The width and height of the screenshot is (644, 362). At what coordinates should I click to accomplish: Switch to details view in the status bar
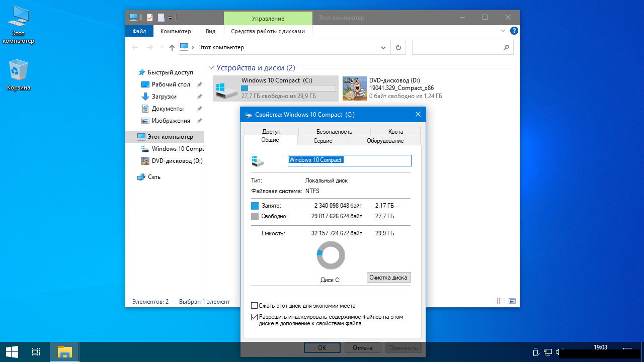[x=501, y=301]
